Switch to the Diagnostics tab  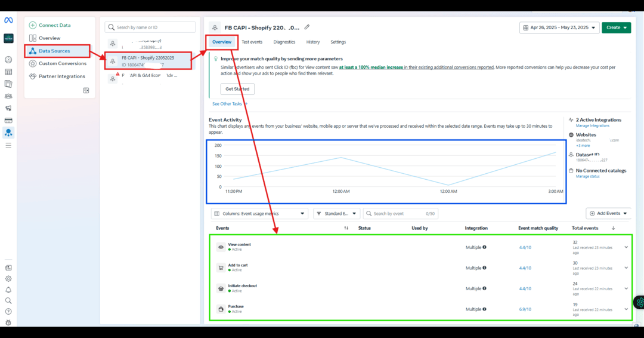pyautogui.click(x=284, y=42)
